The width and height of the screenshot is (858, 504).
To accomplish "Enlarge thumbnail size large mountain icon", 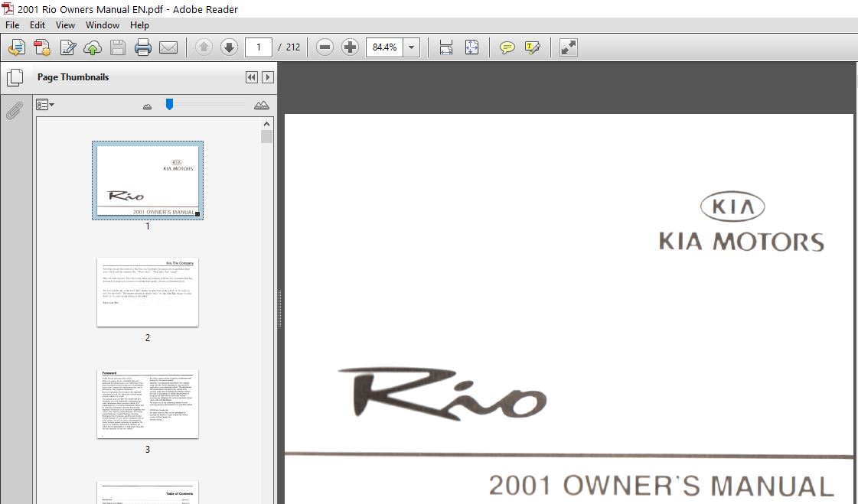I will tap(262, 105).
